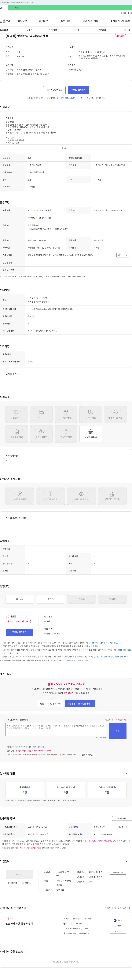Jump to the 근무조건 section tab
The width and height of the screenshot is (132, 980).
coord(28,30)
